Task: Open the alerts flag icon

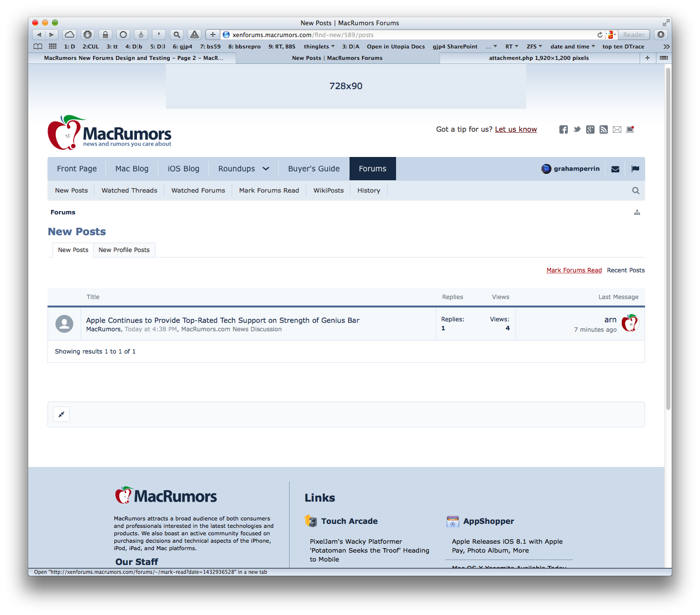Action: click(635, 169)
